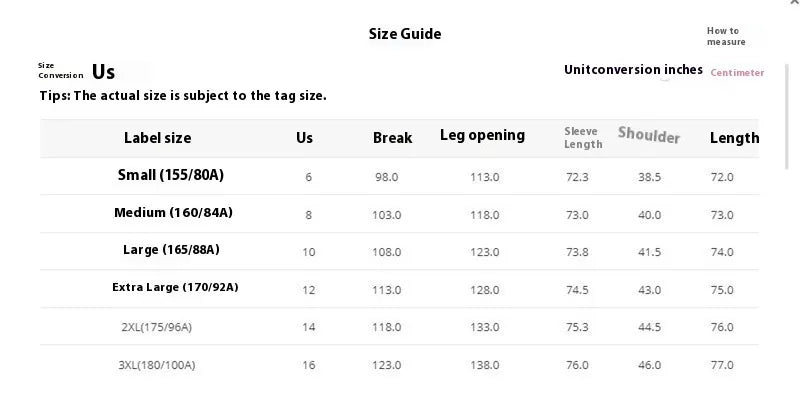
Task: Select the Large (165/88A) row label
Action: click(171, 250)
